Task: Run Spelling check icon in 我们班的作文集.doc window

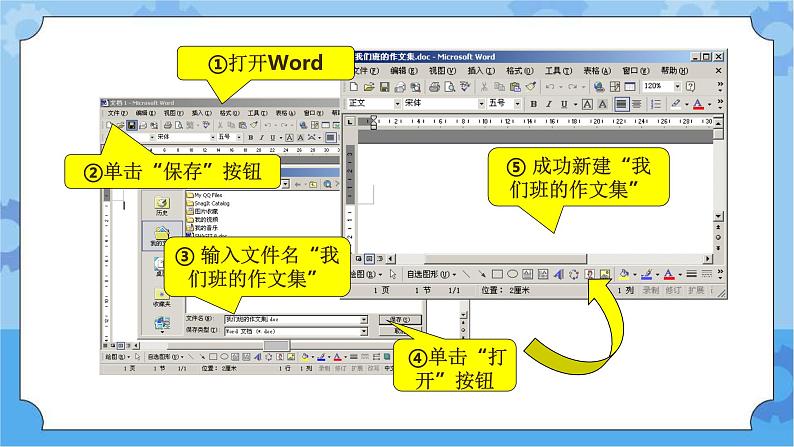Action: [x=464, y=87]
